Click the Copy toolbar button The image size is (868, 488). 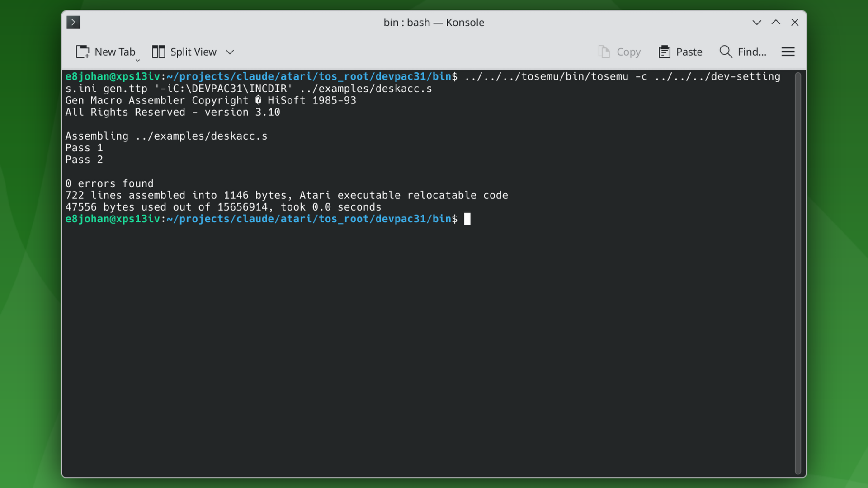coord(619,52)
